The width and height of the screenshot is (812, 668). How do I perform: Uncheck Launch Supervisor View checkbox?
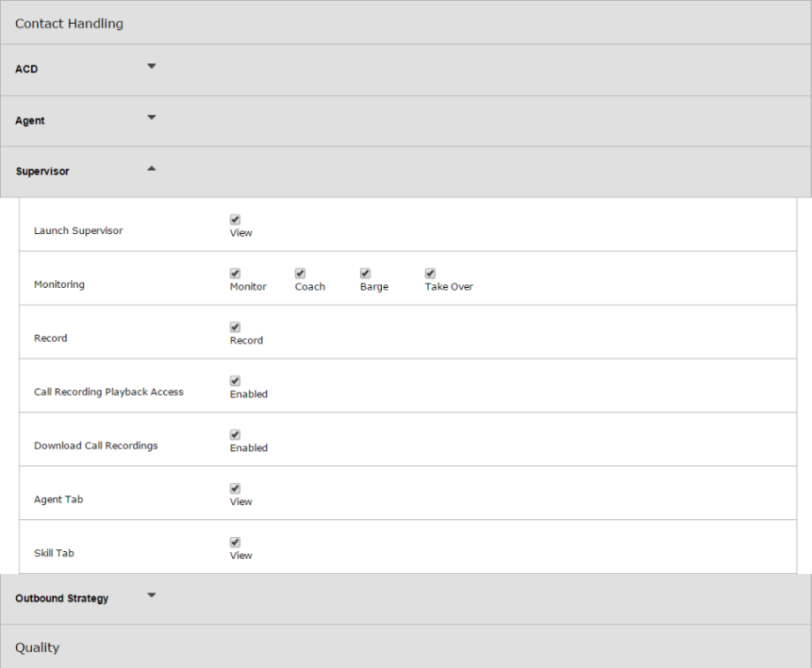click(x=235, y=220)
